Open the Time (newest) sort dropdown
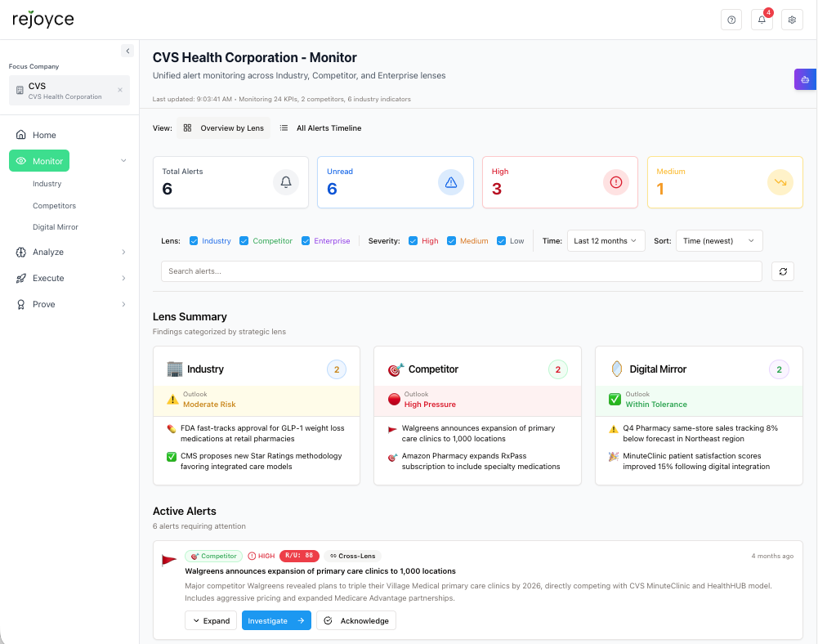The width and height of the screenshot is (818, 644). tap(719, 240)
